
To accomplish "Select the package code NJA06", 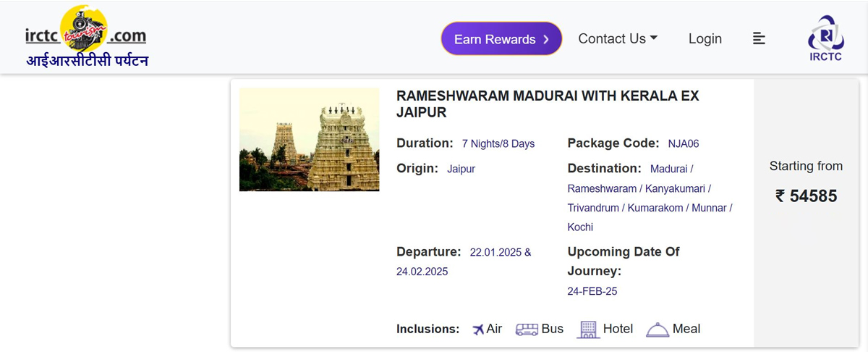I will (x=683, y=143).
